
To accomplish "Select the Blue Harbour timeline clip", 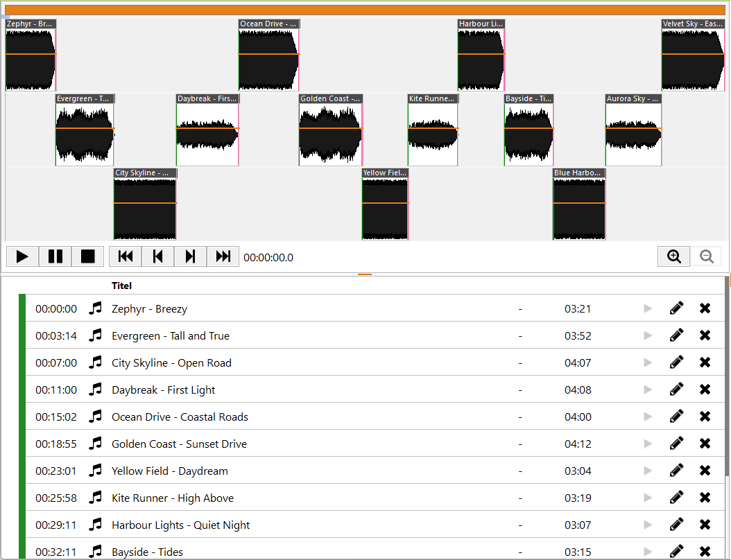I will [x=579, y=204].
